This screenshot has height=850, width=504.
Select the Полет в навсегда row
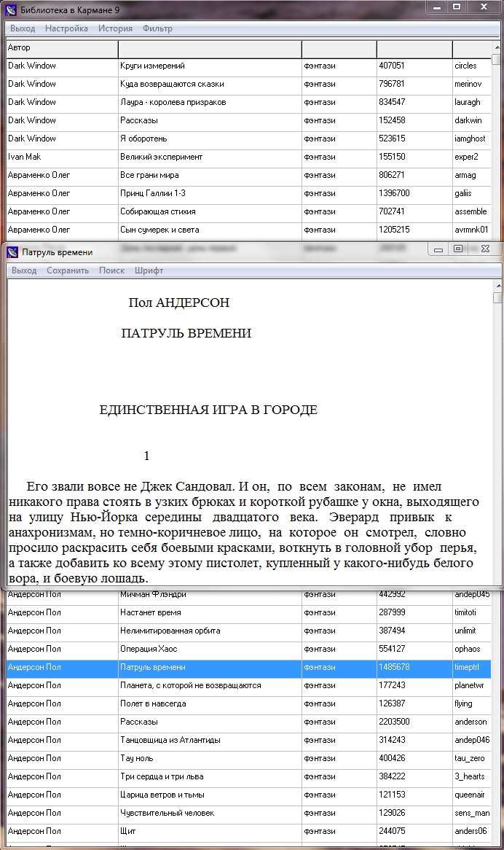(x=248, y=704)
